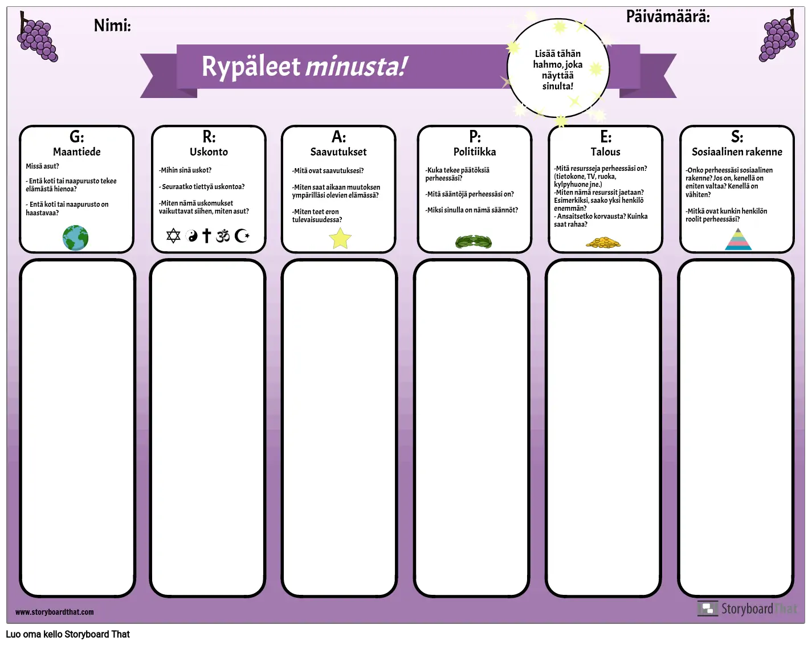Click the crescent moon and star symbol

(x=242, y=235)
